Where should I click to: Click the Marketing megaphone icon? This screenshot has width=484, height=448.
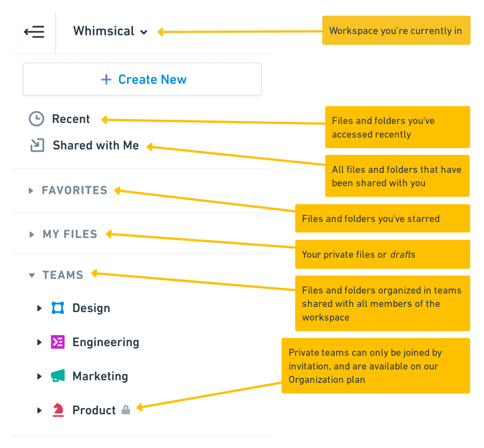pyautogui.click(x=58, y=376)
